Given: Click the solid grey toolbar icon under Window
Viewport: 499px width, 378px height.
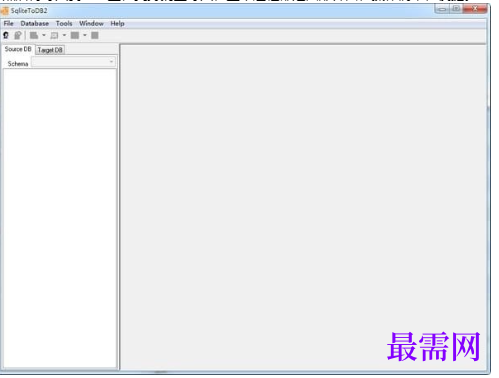Looking at the screenshot, I should [75, 35].
